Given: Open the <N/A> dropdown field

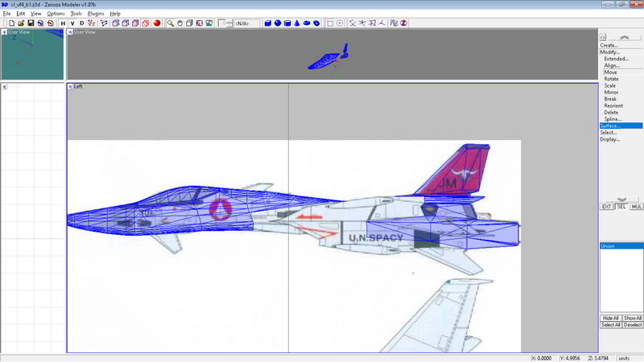Looking at the screenshot, I should [x=246, y=23].
